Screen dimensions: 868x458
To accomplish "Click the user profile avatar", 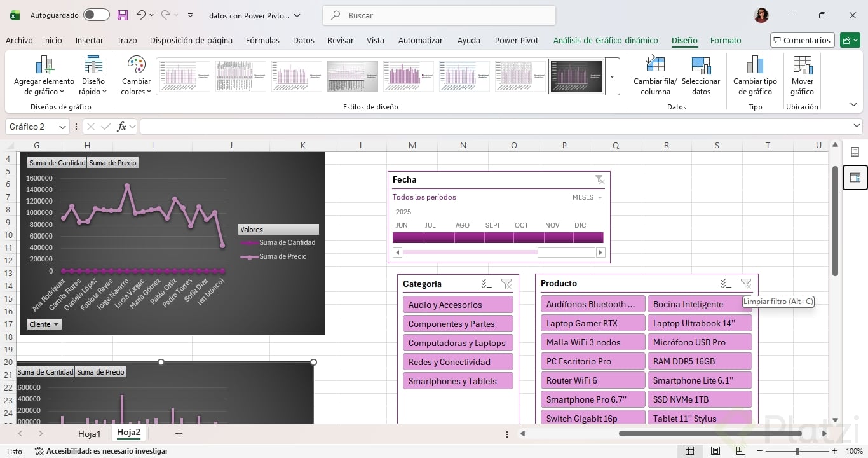I will pos(761,15).
